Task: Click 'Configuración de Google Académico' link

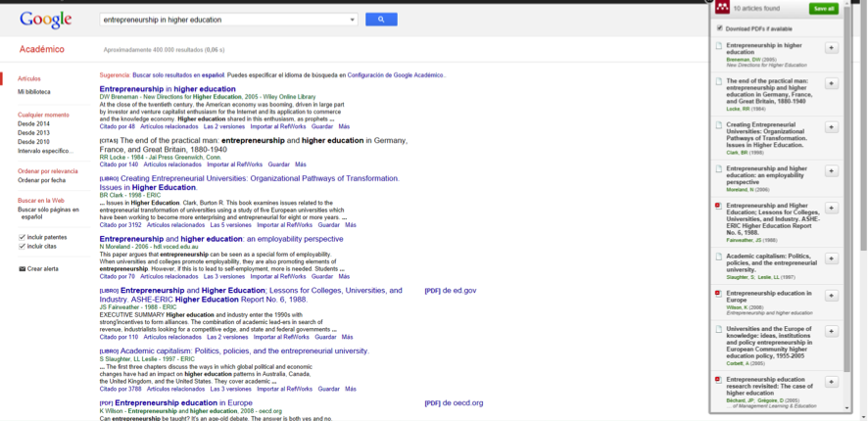Action: click(395, 75)
